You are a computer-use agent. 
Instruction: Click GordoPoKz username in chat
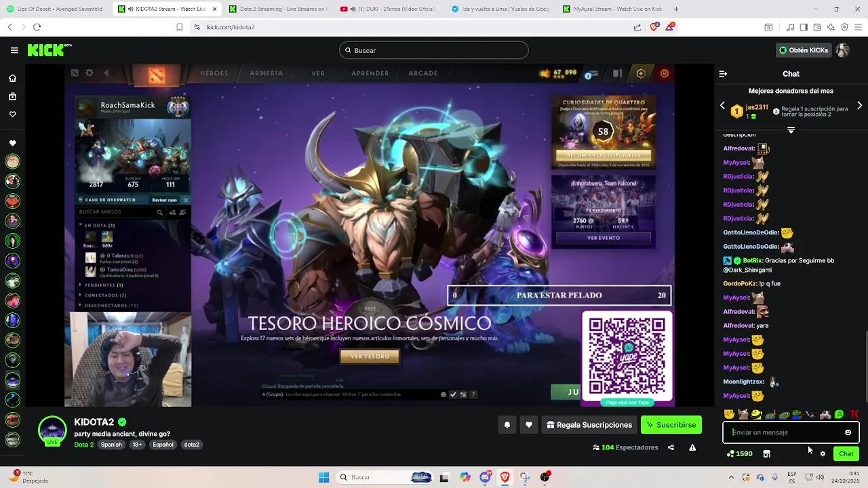click(740, 284)
